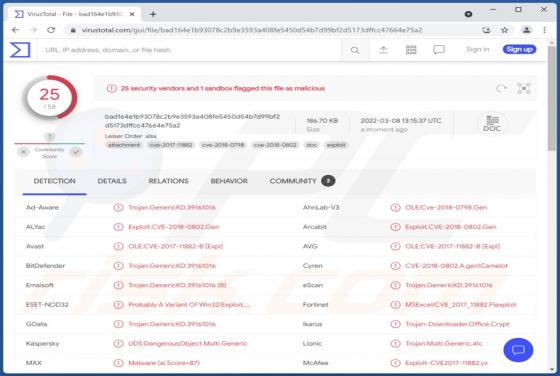Click browser forward arrow
560x376 pixels.
click(34, 30)
